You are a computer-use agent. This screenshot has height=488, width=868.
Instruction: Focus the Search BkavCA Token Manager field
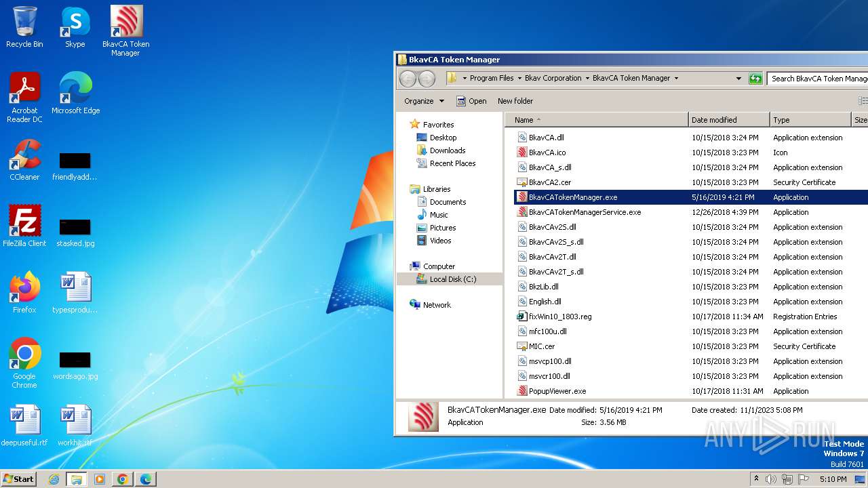click(818, 79)
